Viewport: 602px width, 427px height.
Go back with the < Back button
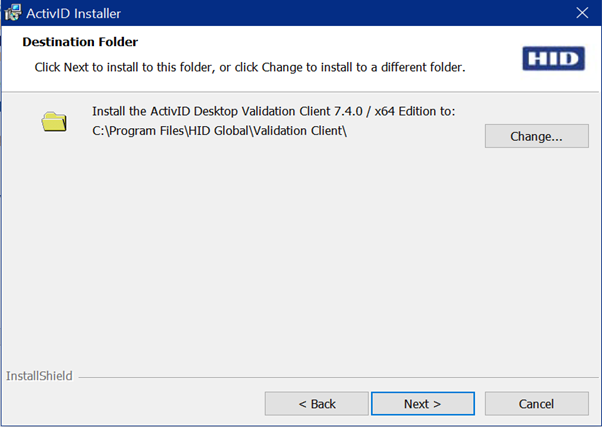click(x=316, y=404)
